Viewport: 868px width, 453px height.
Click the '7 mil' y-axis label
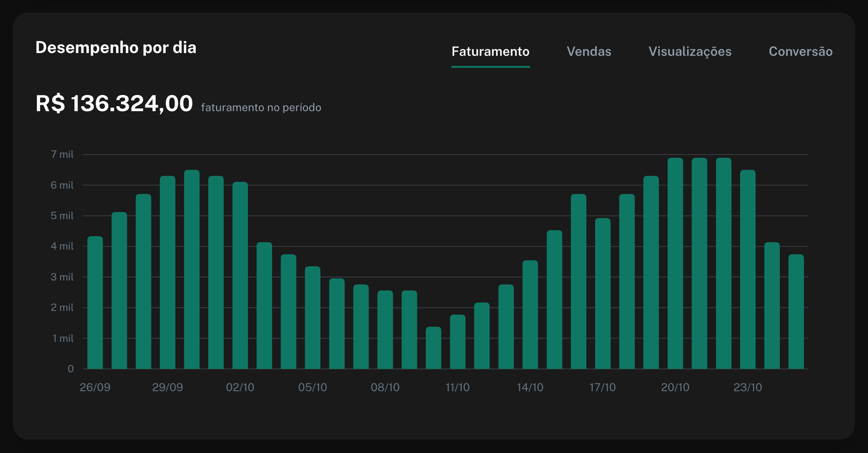(62, 155)
